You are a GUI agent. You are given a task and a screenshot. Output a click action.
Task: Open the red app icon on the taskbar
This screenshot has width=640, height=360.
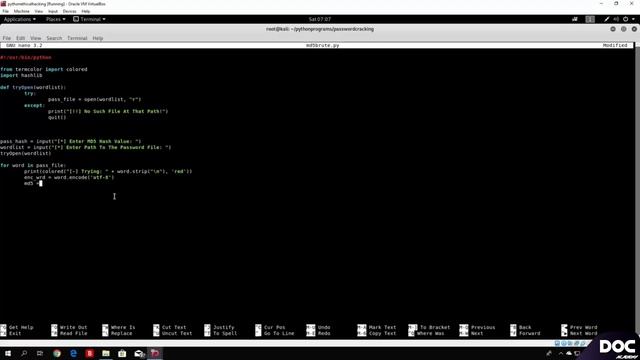[90, 353]
